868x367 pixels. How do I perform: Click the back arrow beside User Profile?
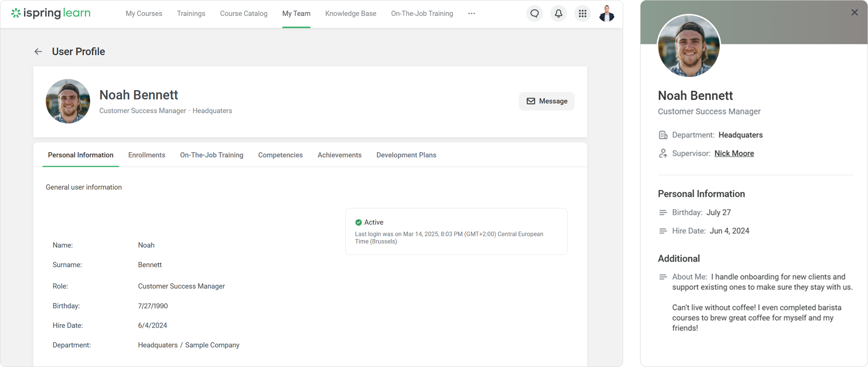(x=38, y=52)
